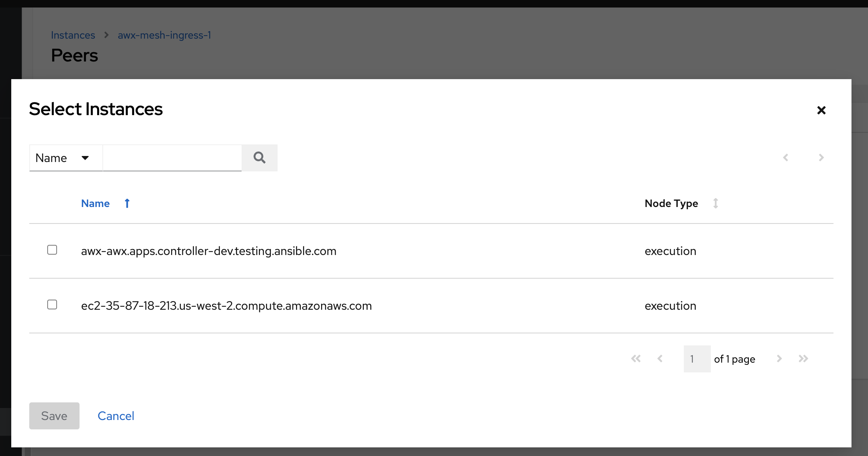Click the current page number input
The height and width of the screenshot is (456, 868).
coord(697,359)
